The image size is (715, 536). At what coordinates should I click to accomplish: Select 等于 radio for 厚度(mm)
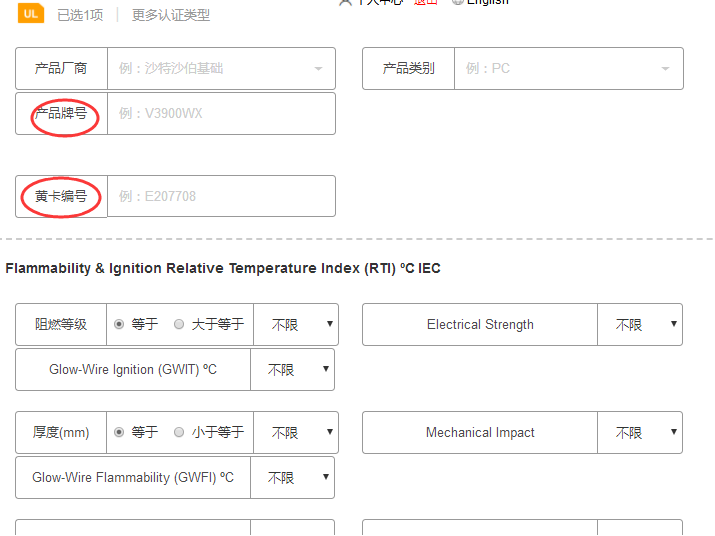click(x=120, y=432)
